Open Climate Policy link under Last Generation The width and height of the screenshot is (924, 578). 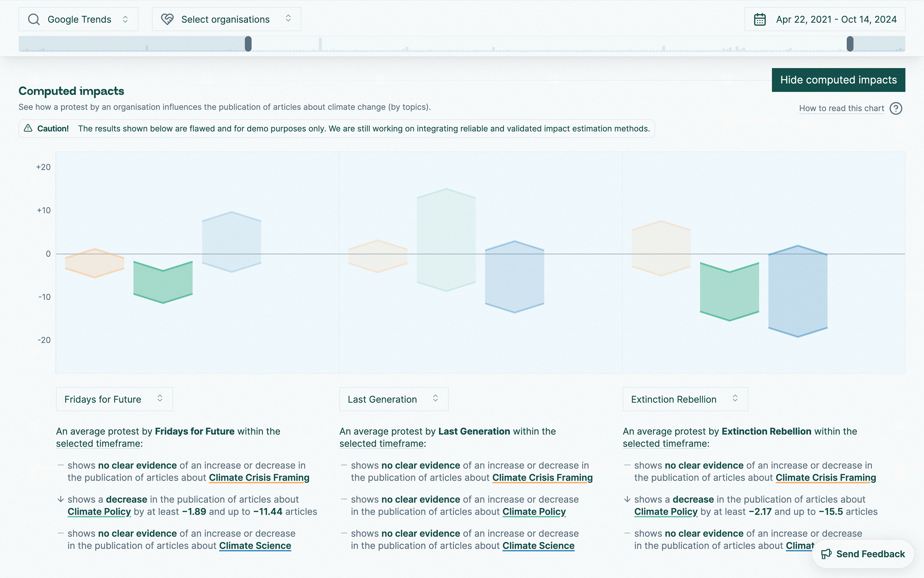pyautogui.click(x=534, y=512)
